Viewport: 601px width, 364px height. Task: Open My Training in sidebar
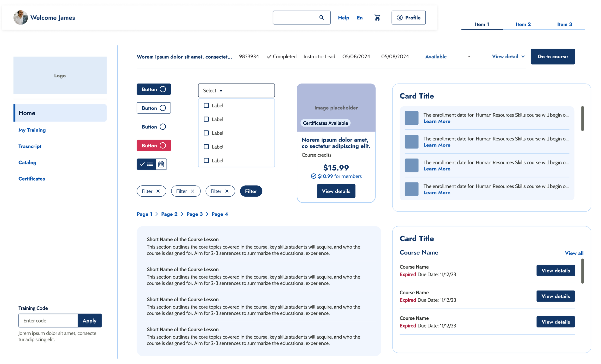tap(32, 130)
